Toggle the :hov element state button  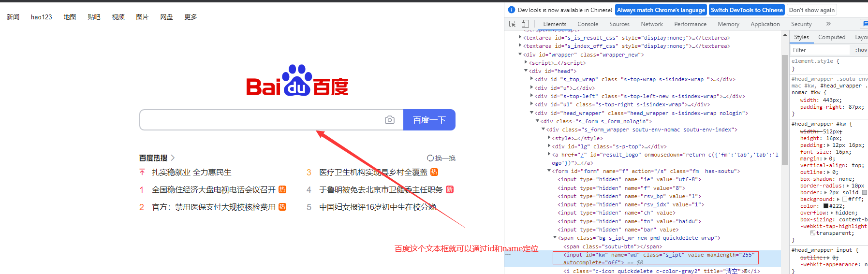click(x=861, y=50)
